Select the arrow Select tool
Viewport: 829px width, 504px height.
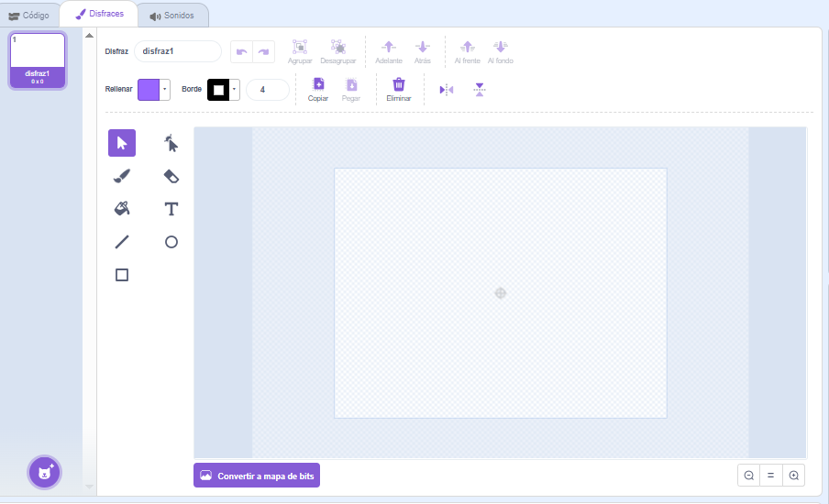coord(122,143)
